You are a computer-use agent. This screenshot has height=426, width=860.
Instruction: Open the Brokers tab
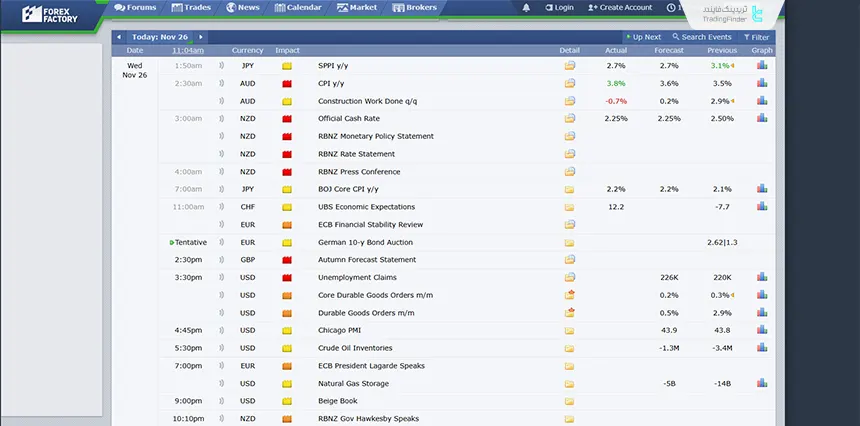(x=414, y=8)
